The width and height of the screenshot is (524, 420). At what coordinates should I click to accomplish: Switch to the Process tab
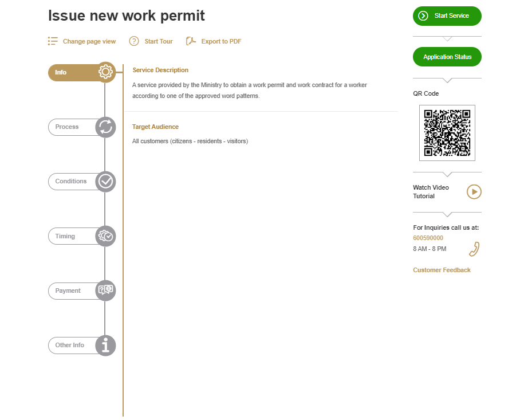tap(68, 127)
